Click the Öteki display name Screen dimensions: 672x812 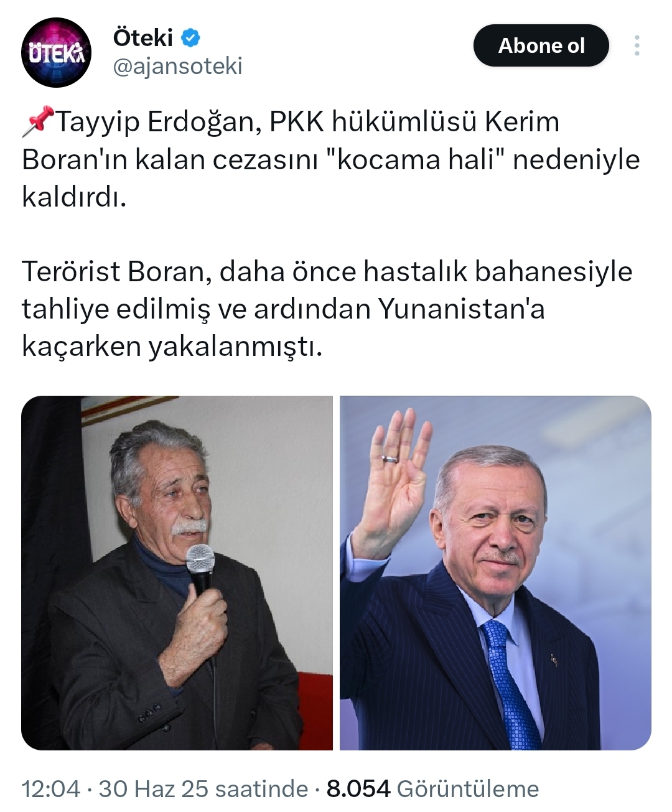[143, 38]
